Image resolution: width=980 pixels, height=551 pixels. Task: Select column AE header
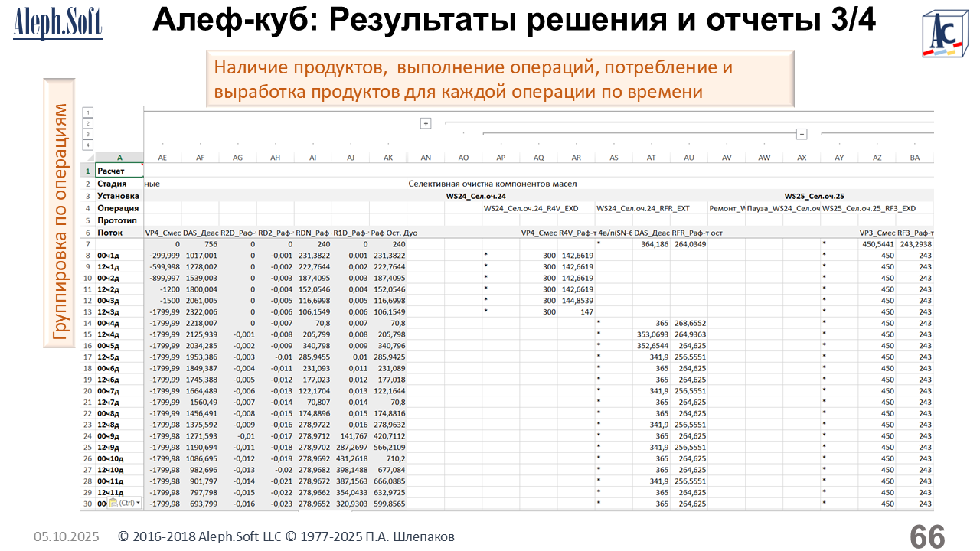(162, 157)
